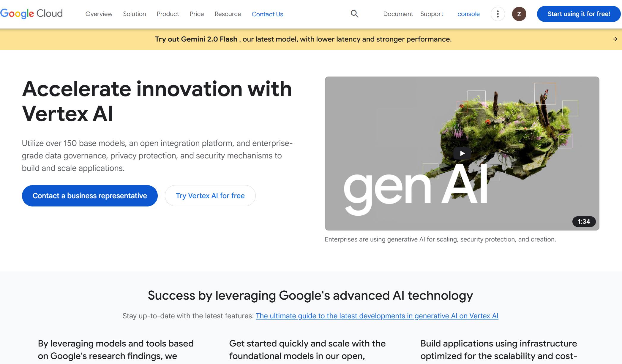Viewport: 622px width, 364px height.
Task: Expand the Resource navigation menu
Action: tap(228, 14)
